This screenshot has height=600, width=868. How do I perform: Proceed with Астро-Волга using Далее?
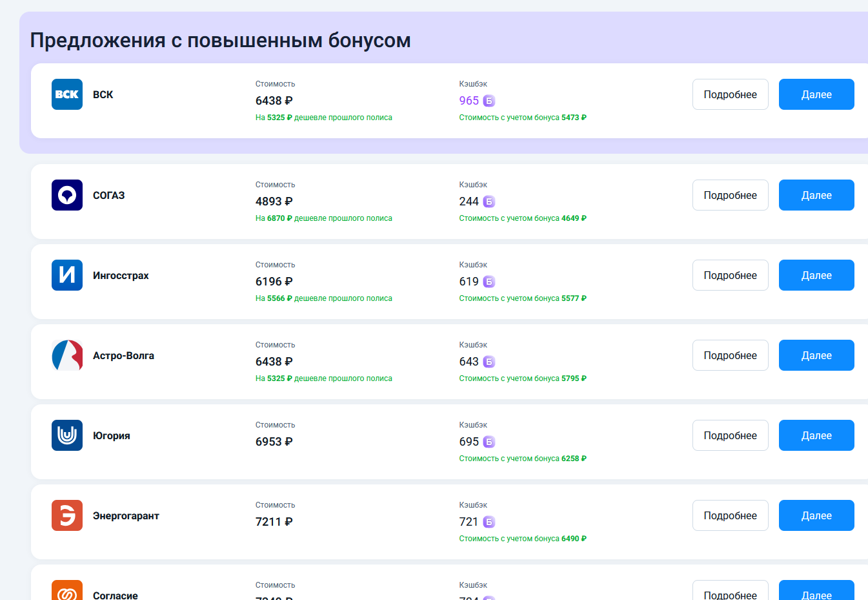(x=816, y=355)
